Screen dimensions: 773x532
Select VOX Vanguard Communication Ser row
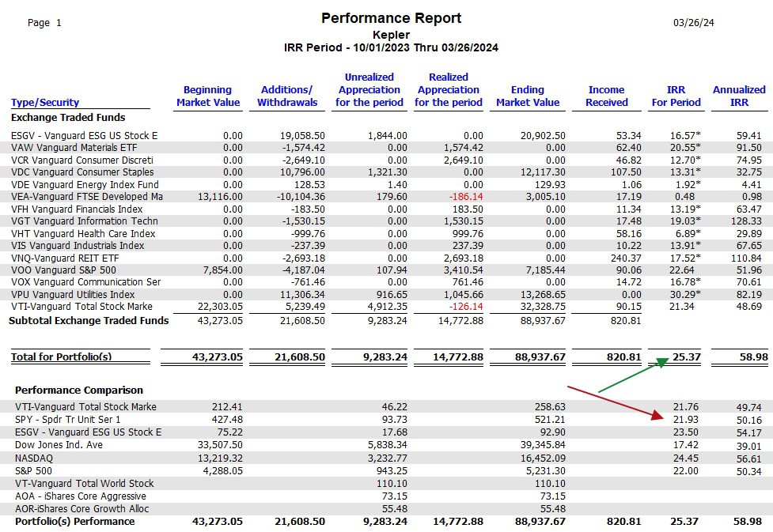[x=386, y=281]
